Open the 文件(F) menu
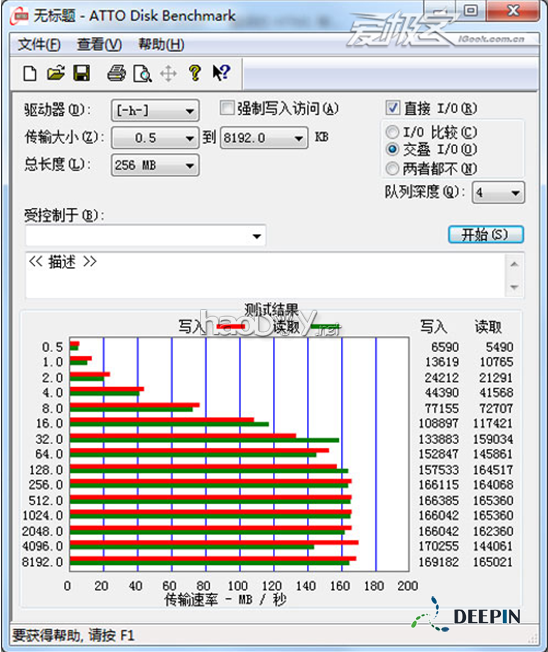Viewport: 548px width, 652px height. [x=39, y=44]
